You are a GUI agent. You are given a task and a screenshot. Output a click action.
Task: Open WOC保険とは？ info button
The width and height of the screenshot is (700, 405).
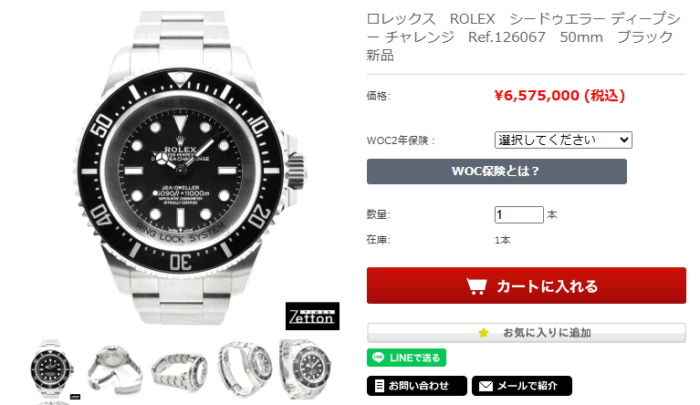pos(496,171)
